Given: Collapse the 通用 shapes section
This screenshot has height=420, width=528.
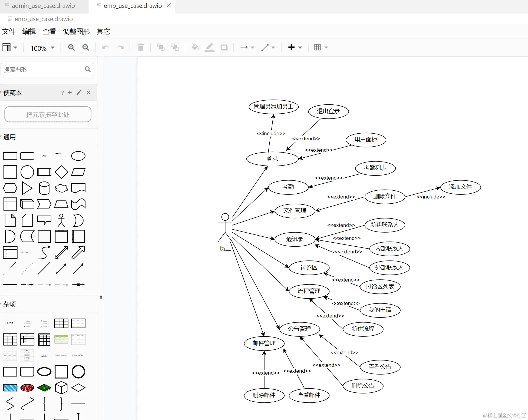Looking at the screenshot, I should (x=9, y=137).
